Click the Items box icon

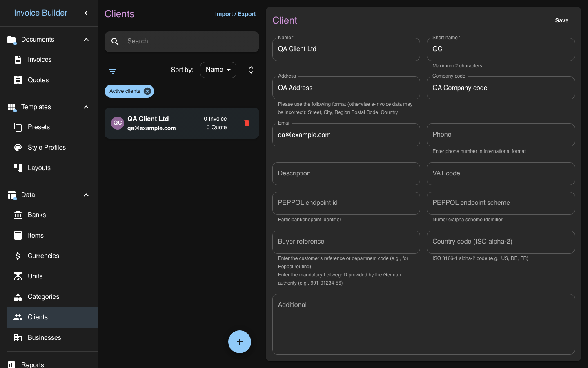(x=18, y=236)
